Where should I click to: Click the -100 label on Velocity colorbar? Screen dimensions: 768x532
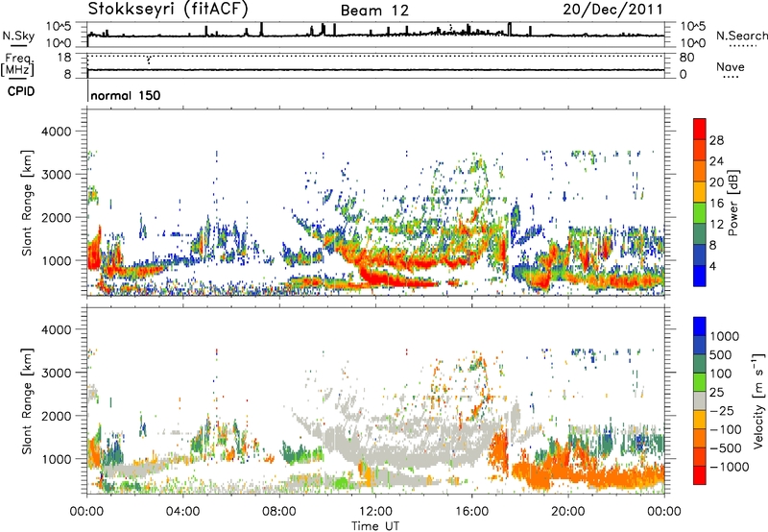725,429
